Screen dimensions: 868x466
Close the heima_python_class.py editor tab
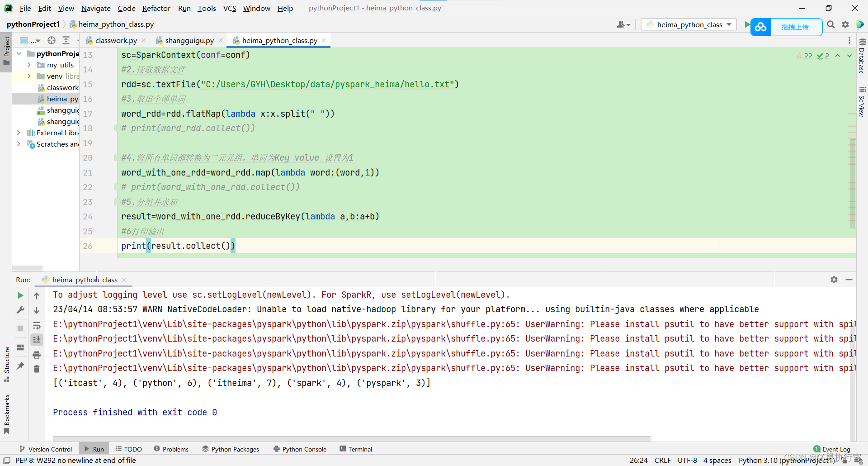click(x=324, y=40)
